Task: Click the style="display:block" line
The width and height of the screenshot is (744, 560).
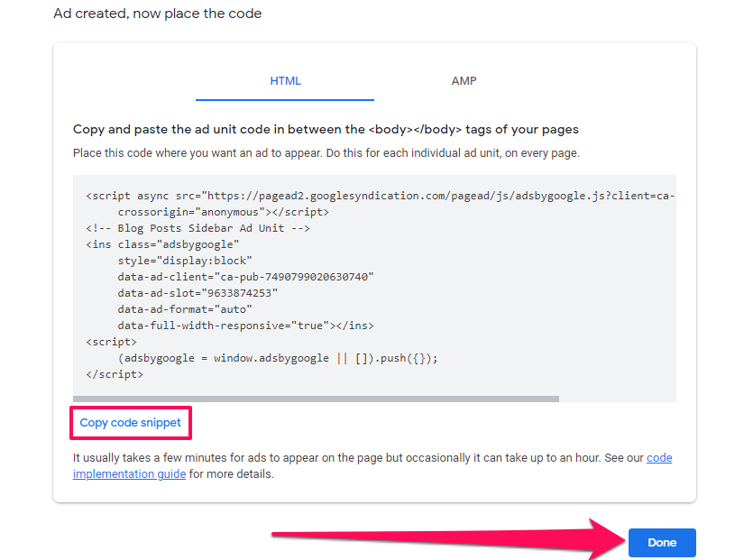Action: click(x=185, y=261)
